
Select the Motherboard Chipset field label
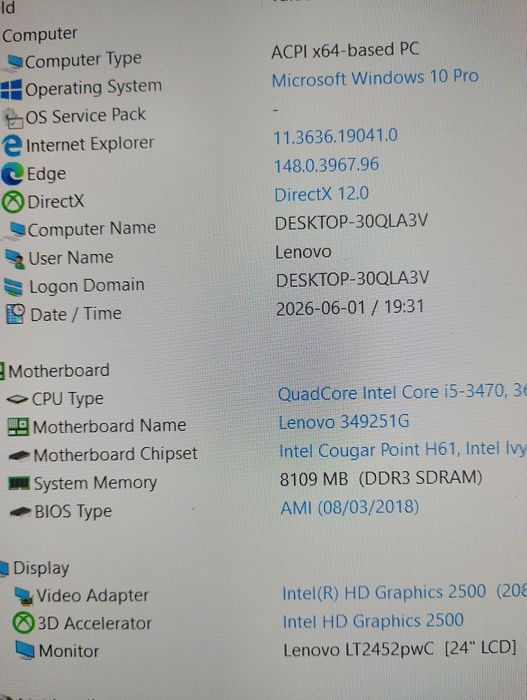coord(116,455)
